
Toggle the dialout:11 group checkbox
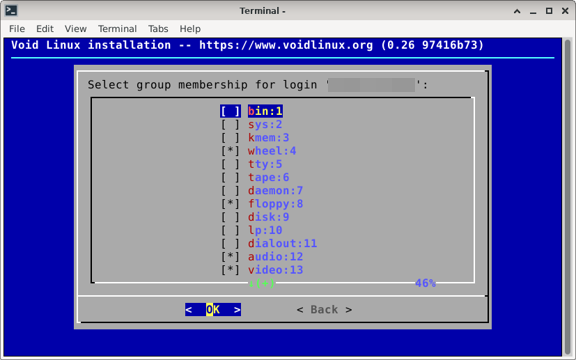point(230,244)
